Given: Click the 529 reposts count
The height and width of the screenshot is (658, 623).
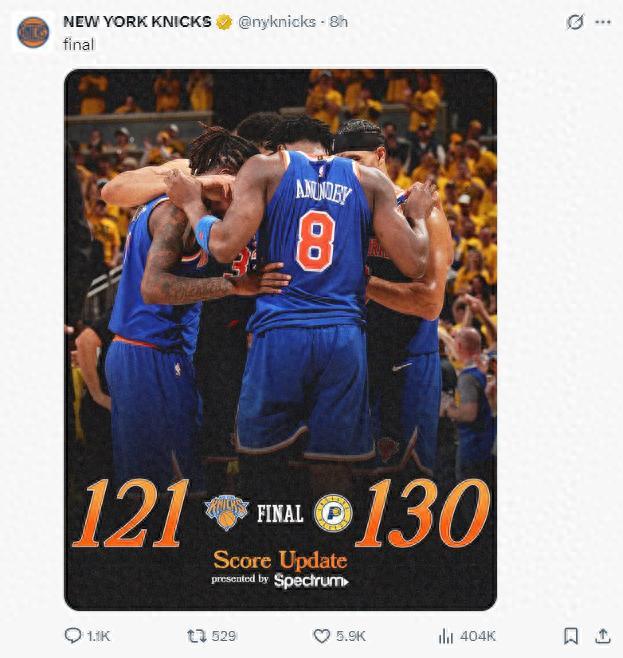Looking at the screenshot, I should (224, 635).
